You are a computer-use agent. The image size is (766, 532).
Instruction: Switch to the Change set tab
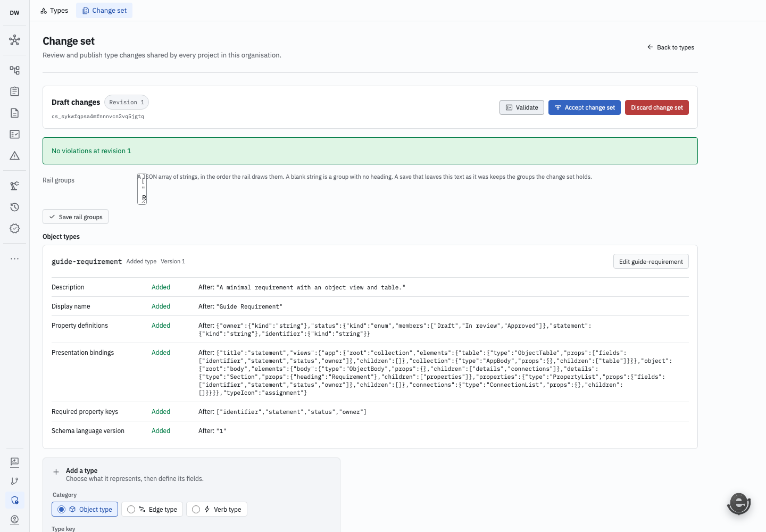(104, 11)
